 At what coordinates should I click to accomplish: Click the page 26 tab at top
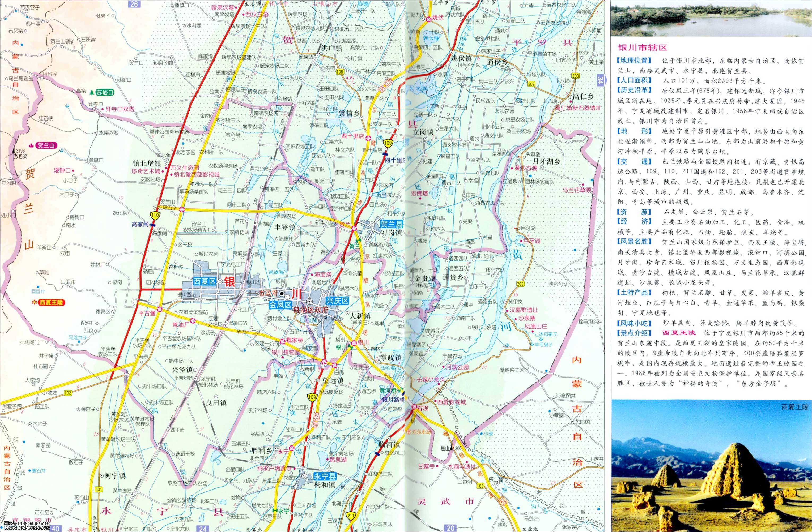coord(134,4)
